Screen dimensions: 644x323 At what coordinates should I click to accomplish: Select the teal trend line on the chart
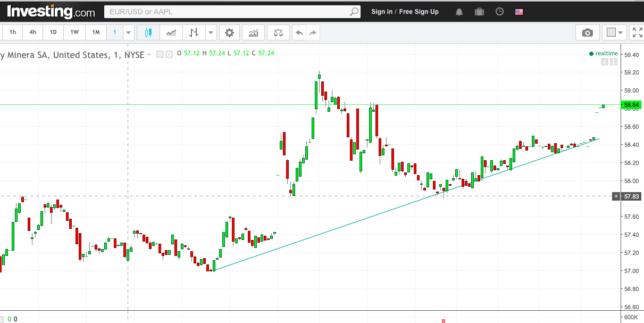pos(407,205)
